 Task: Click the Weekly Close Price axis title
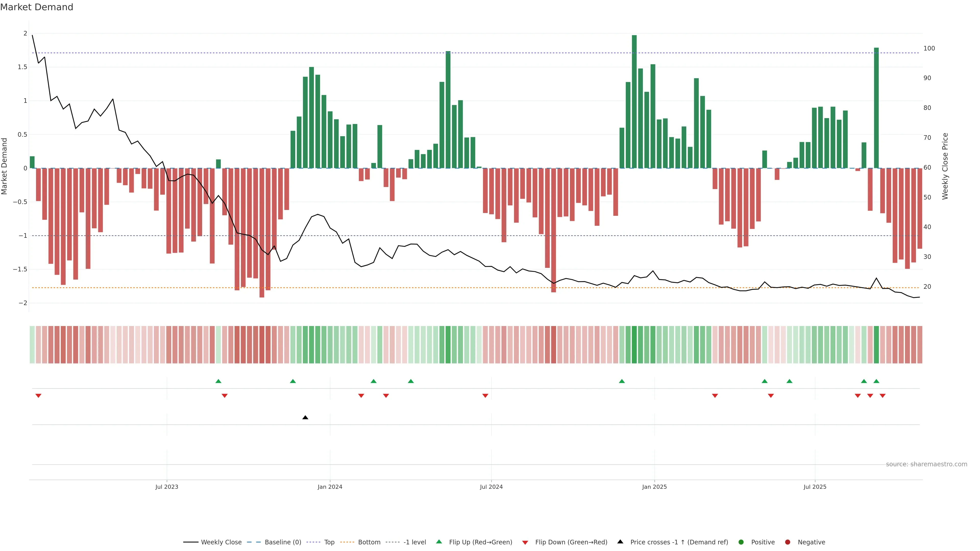(x=945, y=166)
